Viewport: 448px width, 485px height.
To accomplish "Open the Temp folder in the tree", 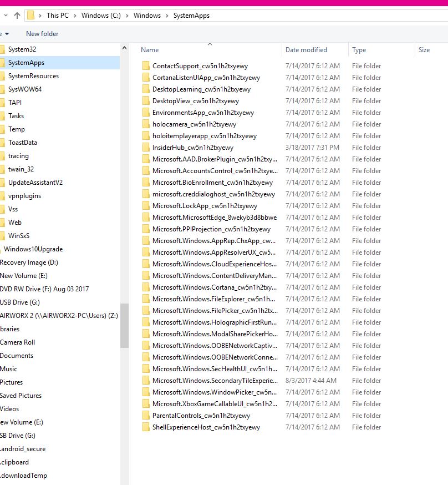I will pos(17,129).
